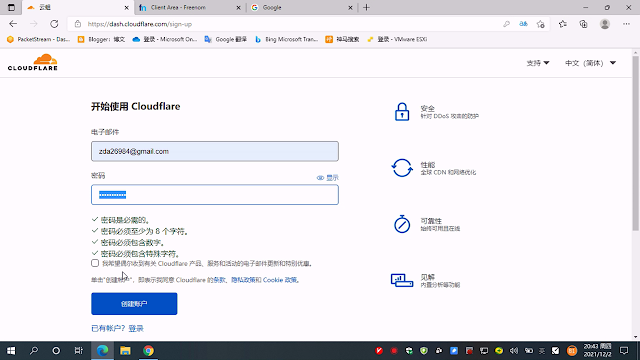Open File Explorer on taskbar

click(x=125, y=351)
